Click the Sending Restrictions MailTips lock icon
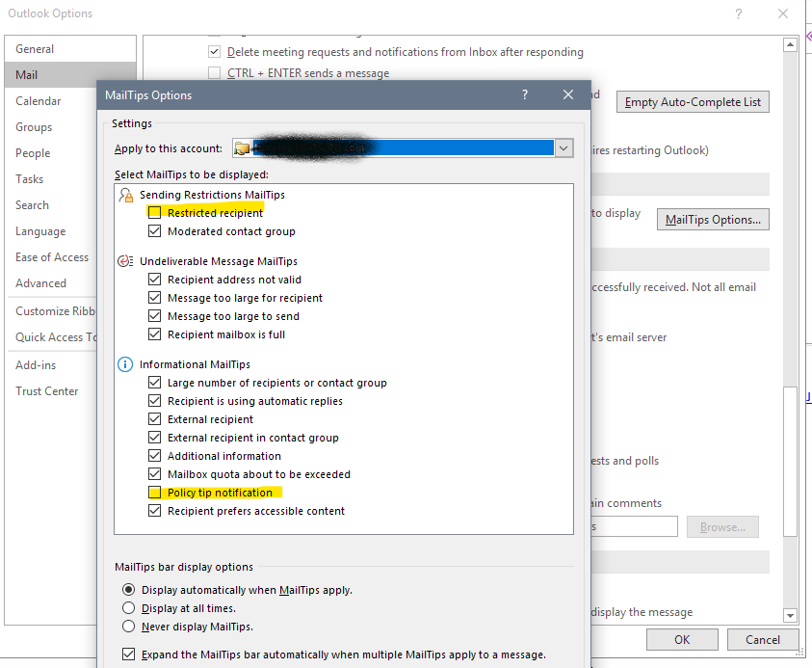The image size is (812, 668). [x=125, y=195]
